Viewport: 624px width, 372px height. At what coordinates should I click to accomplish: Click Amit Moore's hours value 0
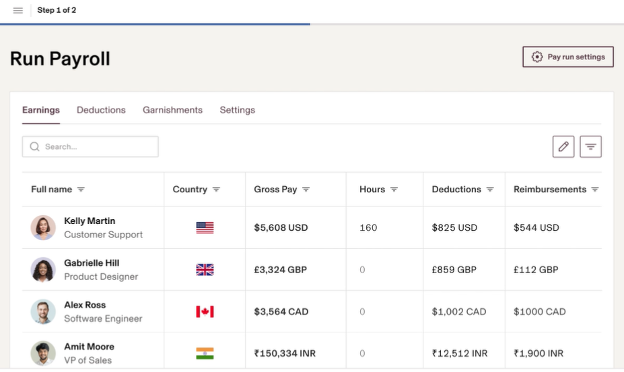pos(362,353)
